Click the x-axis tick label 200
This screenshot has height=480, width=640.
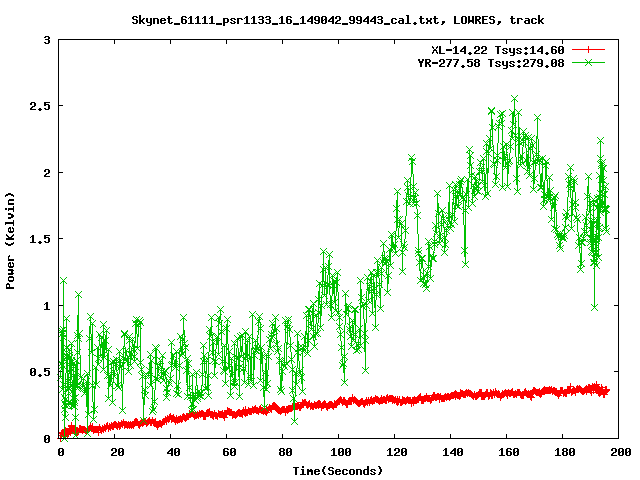click(617, 452)
